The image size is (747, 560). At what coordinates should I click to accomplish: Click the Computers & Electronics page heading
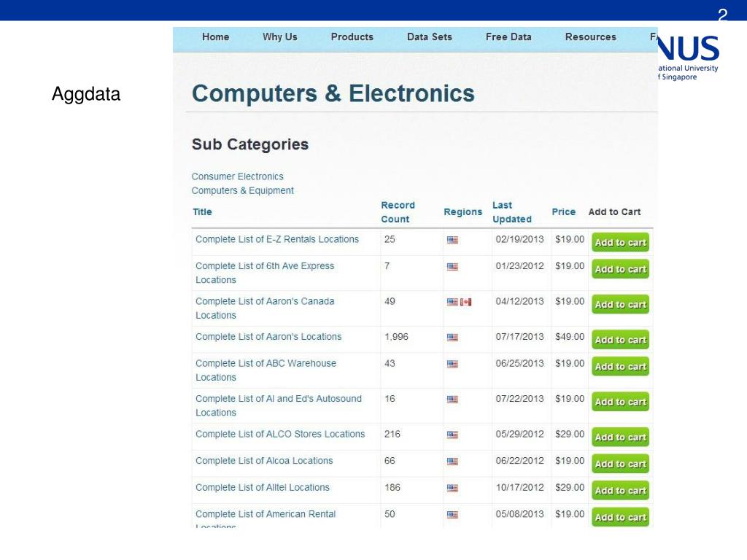coord(333,93)
